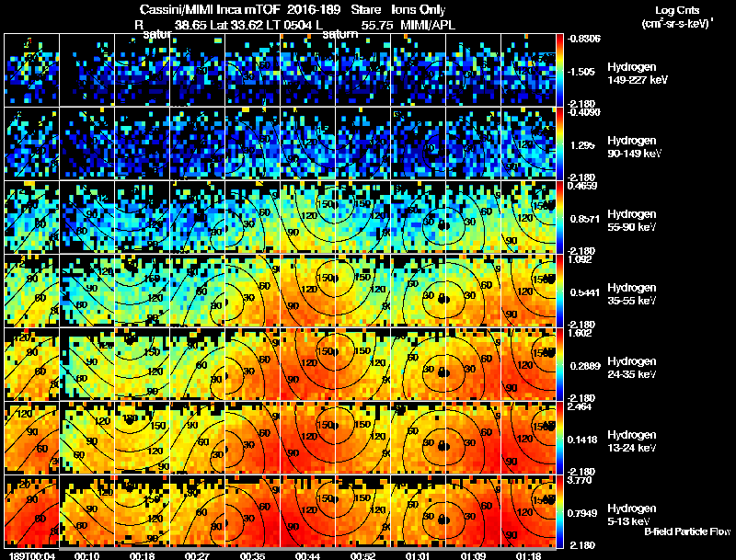
Task: Click the Hydrogen 35-55 keV row label
Action: [632, 294]
